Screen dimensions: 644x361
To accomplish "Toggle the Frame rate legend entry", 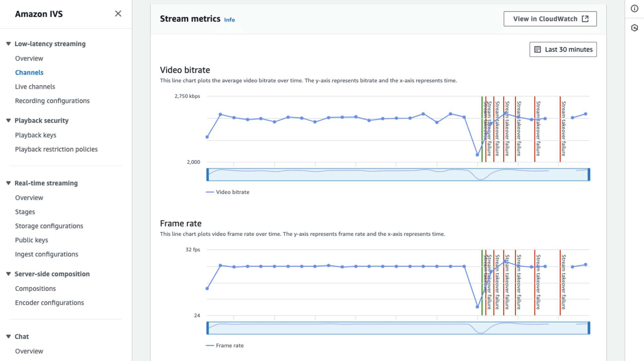I will pyautogui.click(x=225, y=346).
